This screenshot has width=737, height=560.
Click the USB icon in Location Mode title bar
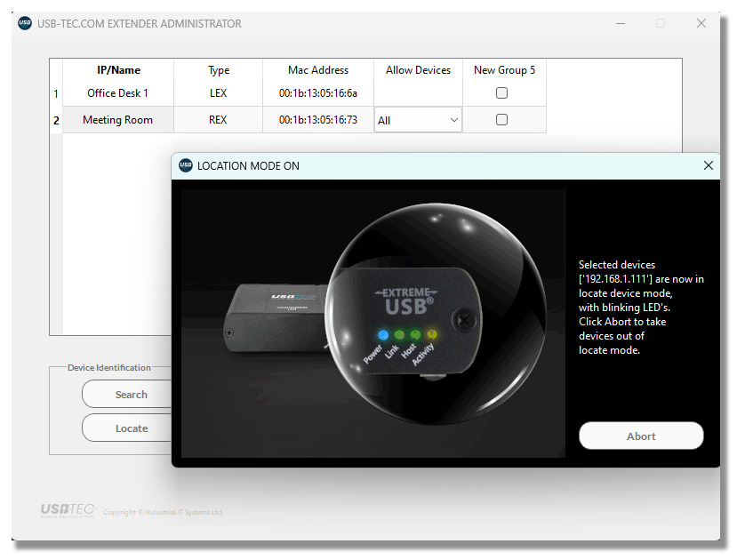coord(186,165)
